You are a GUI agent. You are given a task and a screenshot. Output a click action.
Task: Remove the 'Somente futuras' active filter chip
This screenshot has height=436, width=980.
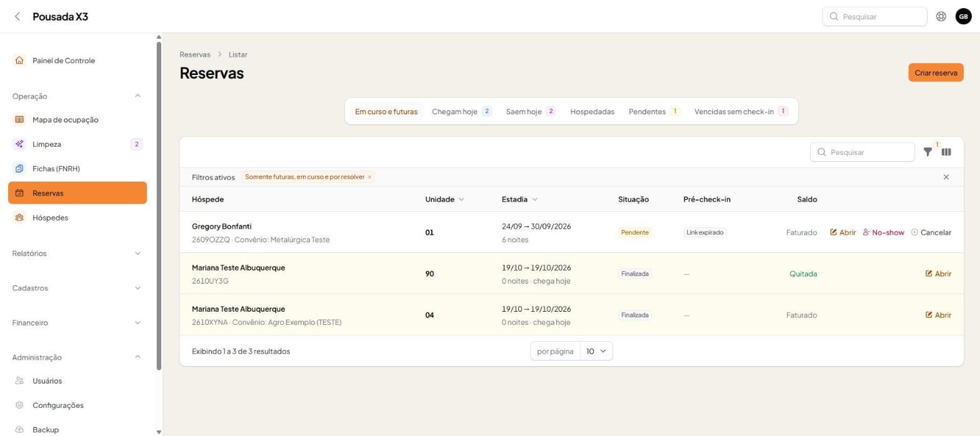pos(369,177)
